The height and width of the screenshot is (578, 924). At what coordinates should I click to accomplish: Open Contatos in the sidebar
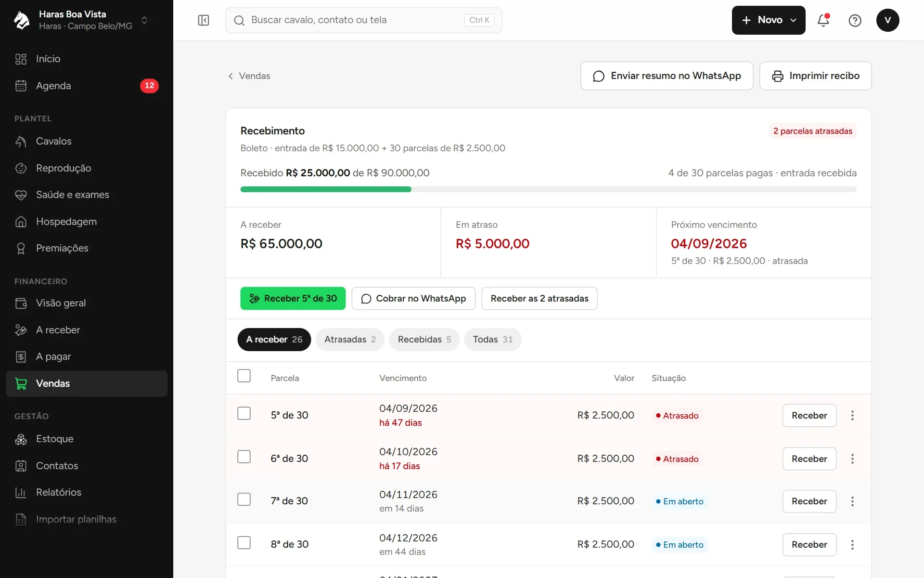coord(87,466)
